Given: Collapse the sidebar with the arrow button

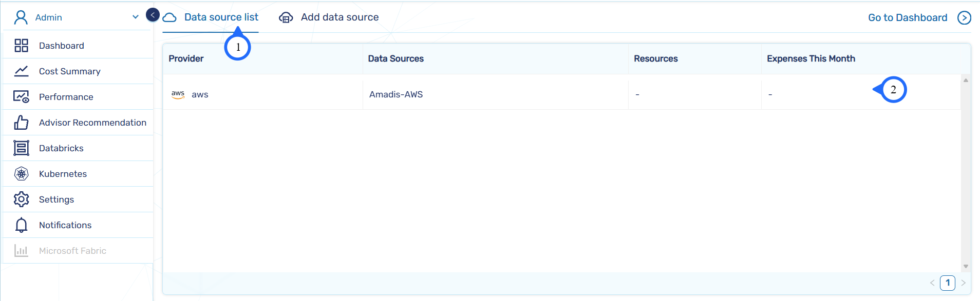Looking at the screenshot, I should 153,15.
